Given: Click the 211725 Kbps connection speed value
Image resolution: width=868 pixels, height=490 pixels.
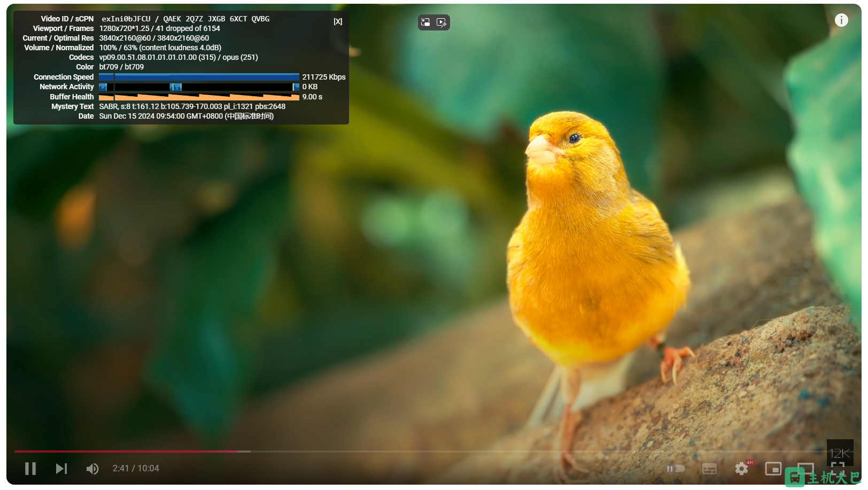Looking at the screenshot, I should click(324, 77).
